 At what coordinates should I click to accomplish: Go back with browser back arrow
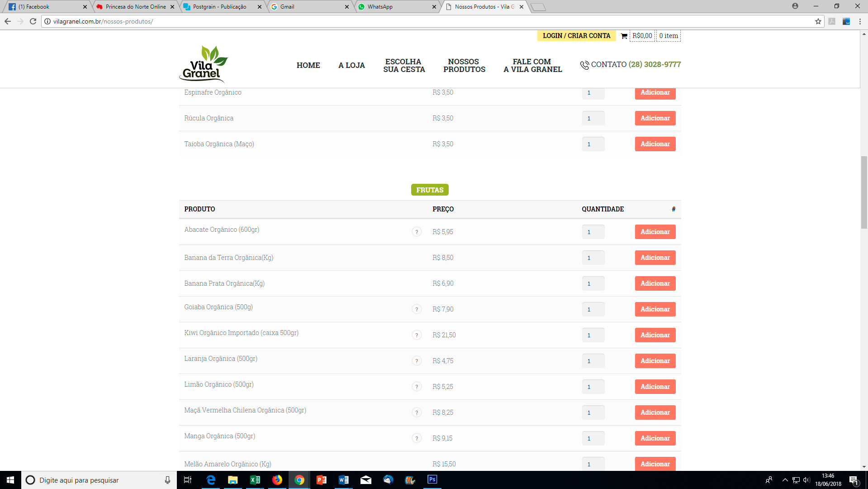(8, 21)
